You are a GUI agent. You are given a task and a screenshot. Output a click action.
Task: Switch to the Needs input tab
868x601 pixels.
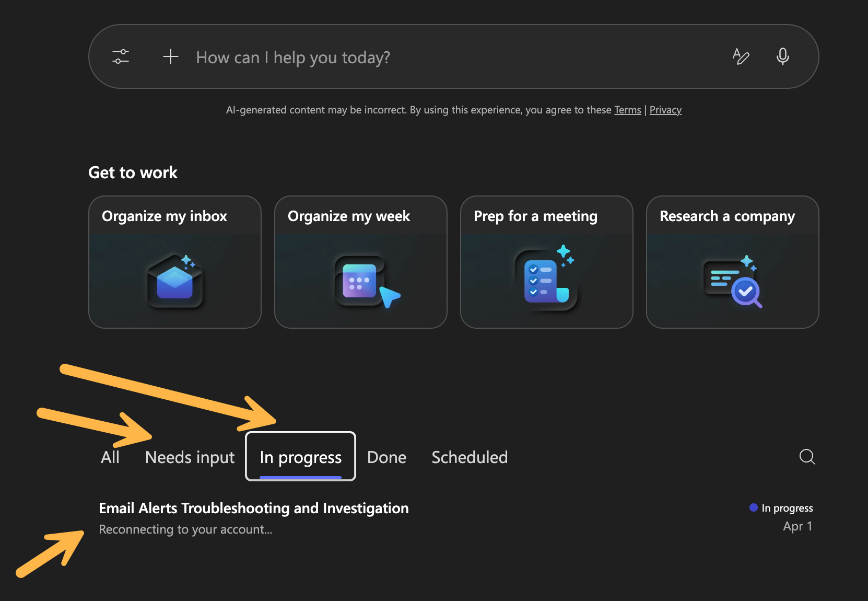click(190, 457)
